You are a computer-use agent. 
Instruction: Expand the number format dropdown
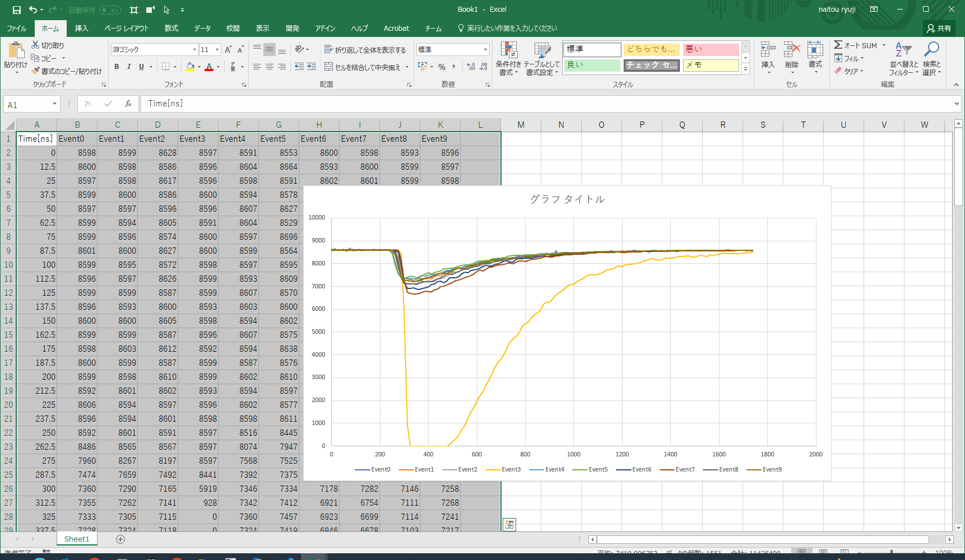pos(485,50)
